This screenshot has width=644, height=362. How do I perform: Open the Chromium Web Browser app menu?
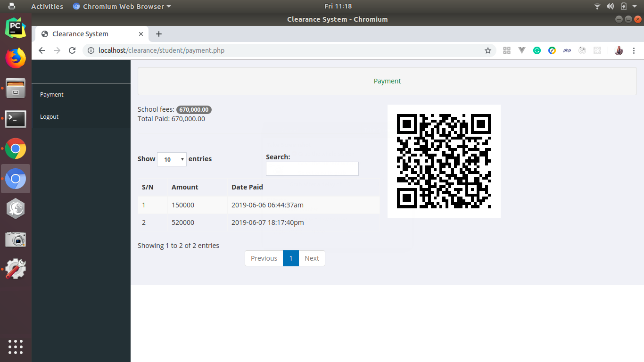122,7
